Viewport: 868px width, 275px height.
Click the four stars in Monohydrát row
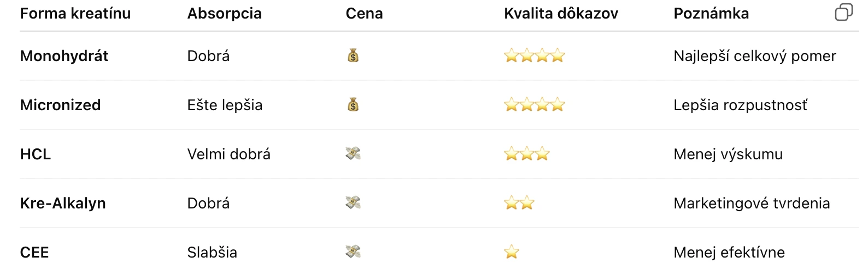pos(534,56)
